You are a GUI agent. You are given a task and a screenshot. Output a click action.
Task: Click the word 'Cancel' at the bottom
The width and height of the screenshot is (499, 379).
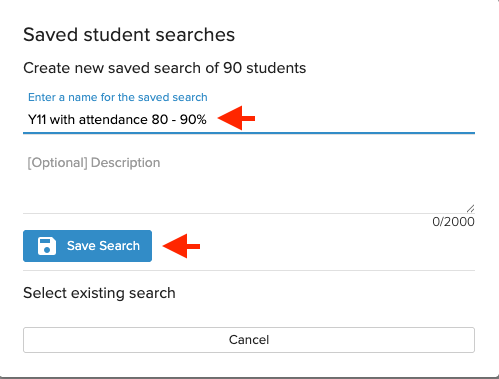pos(249,340)
